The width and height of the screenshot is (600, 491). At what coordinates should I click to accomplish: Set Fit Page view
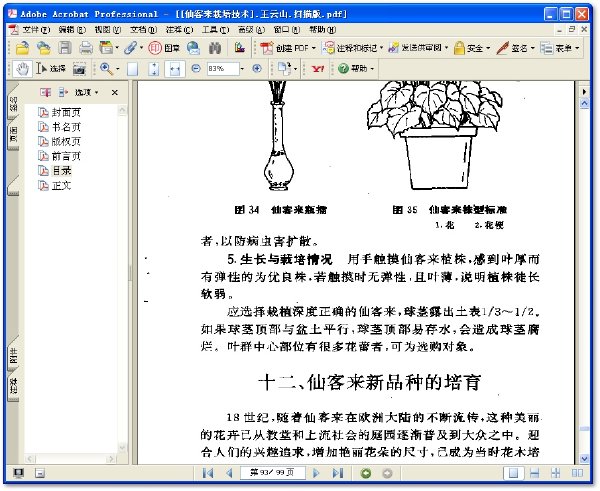click(x=154, y=69)
